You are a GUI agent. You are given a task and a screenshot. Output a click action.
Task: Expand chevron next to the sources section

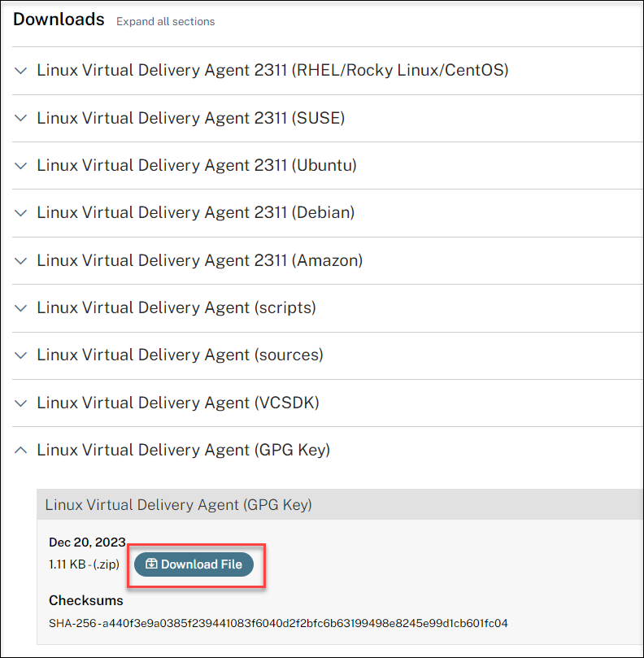point(21,355)
